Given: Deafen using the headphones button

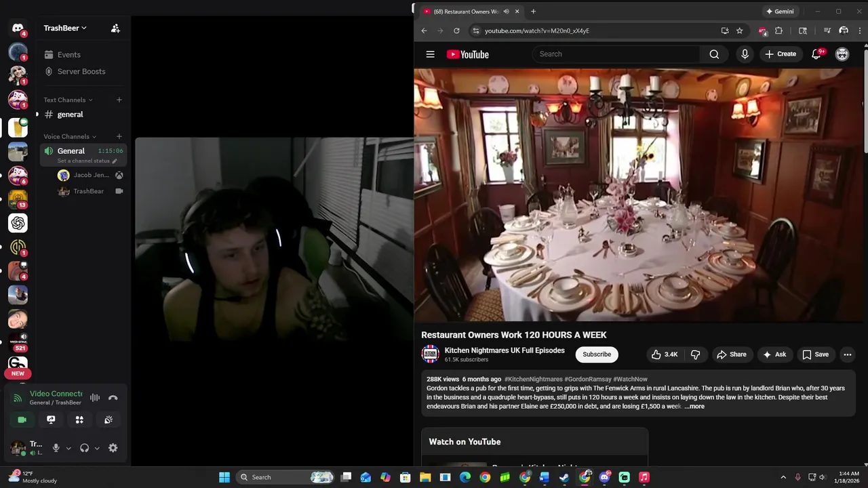Looking at the screenshot, I should point(84,448).
